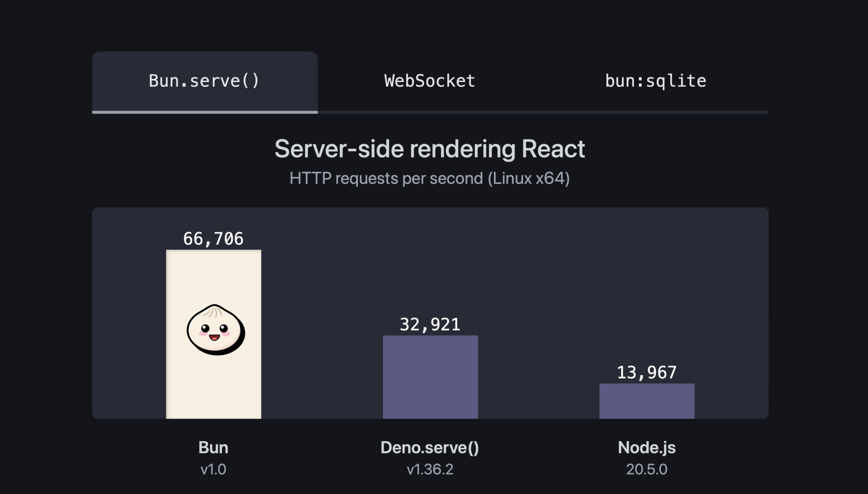Click the purple Node.js bar
Image resolution: width=868 pixels, height=494 pixels.
647,401
